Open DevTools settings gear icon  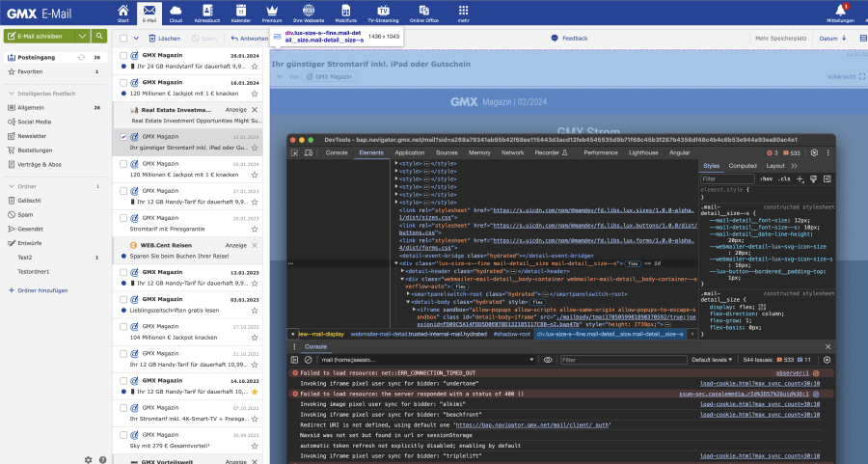815,152
